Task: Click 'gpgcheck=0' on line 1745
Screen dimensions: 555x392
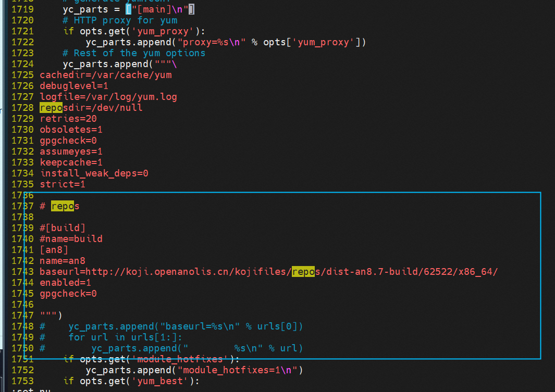Action: [68, 294]
